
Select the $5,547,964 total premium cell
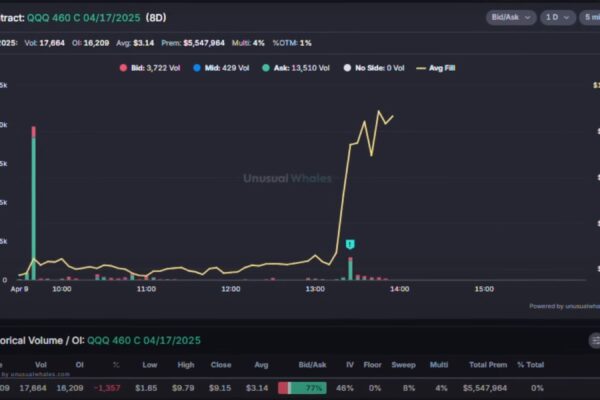(485, 388)
